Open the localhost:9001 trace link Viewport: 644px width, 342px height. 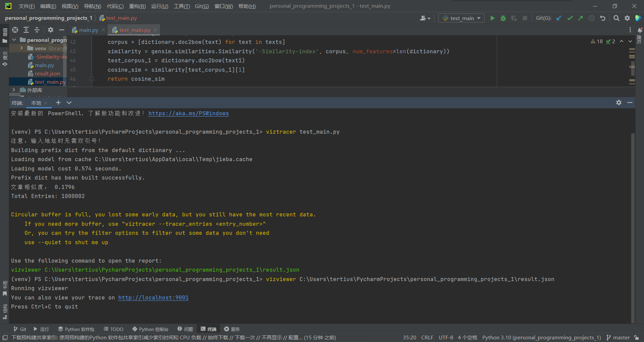(153, 297)
